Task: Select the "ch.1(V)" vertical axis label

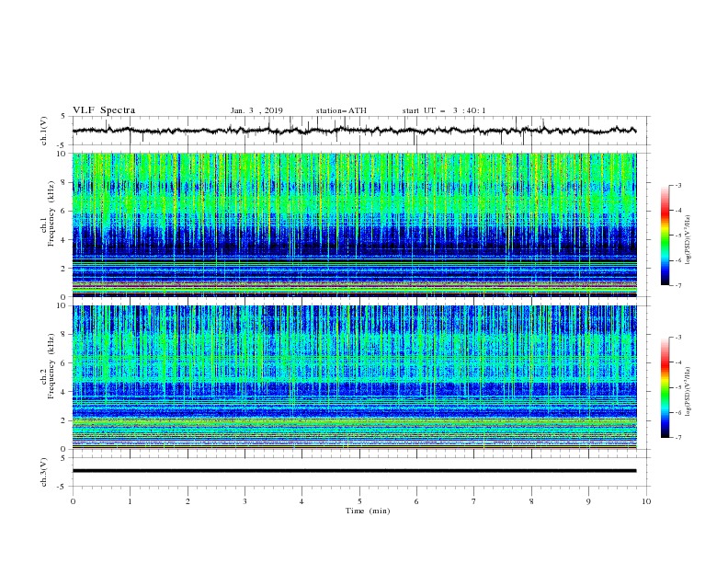Action: point(44,131)
